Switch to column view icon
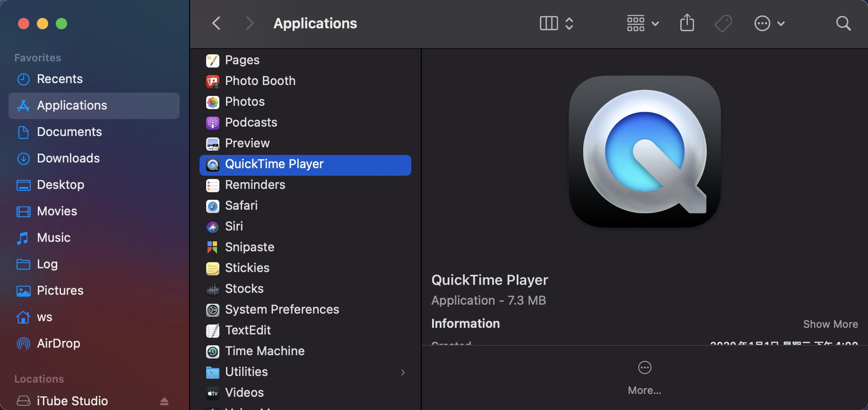Viewport: 868px width, 410px height. 549,23
